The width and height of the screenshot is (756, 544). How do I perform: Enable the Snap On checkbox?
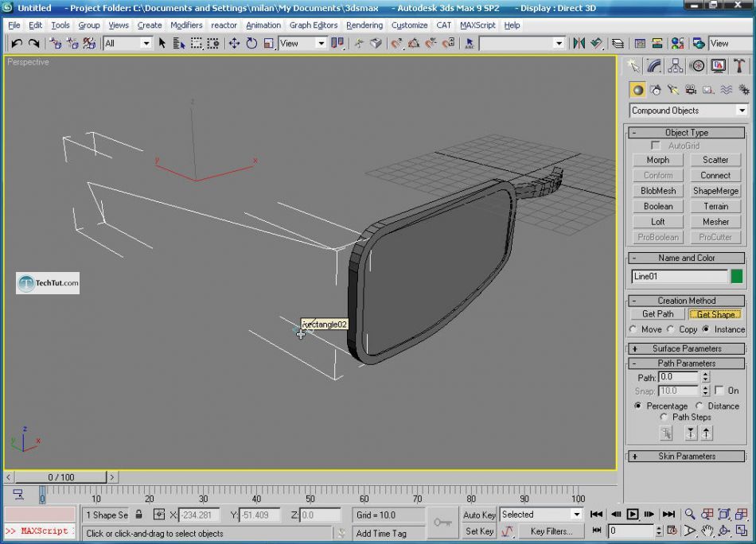coord(719,390)
